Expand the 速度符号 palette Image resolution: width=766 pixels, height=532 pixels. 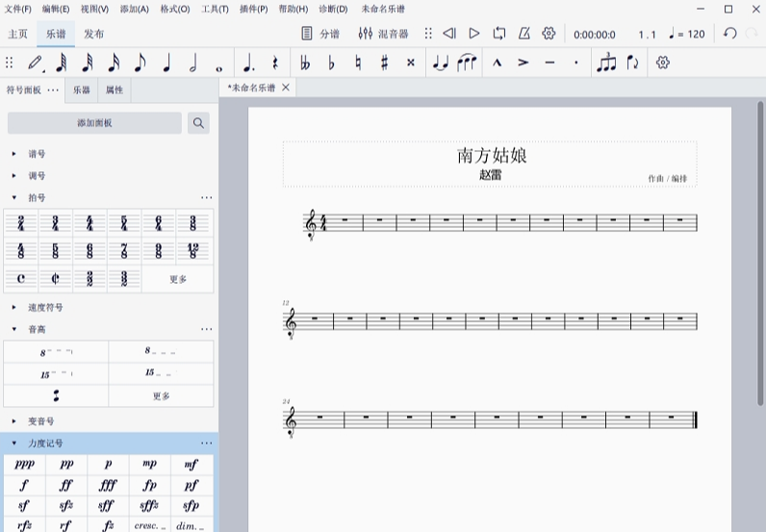pos(14,307)
